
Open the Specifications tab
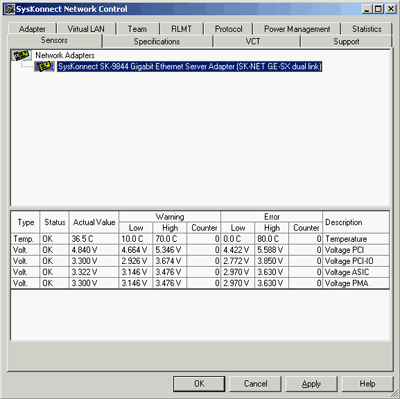pyautogui.click(x=157, y=41)
